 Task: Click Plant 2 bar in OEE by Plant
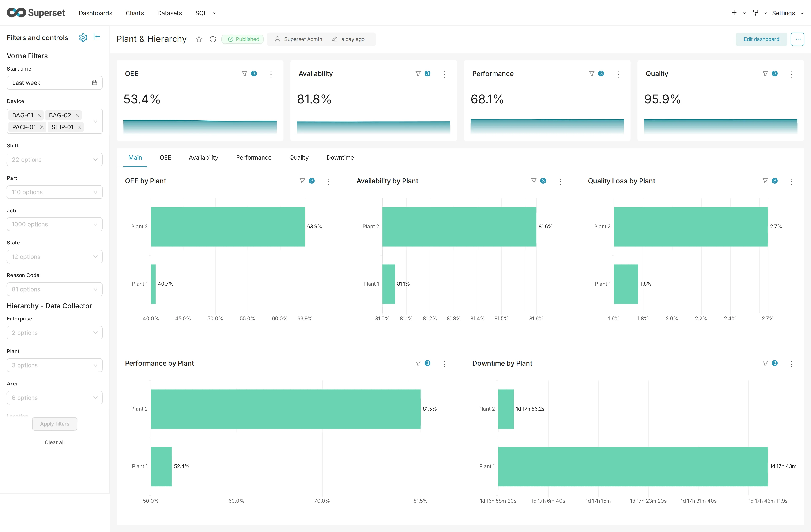[x=228, y=227]
